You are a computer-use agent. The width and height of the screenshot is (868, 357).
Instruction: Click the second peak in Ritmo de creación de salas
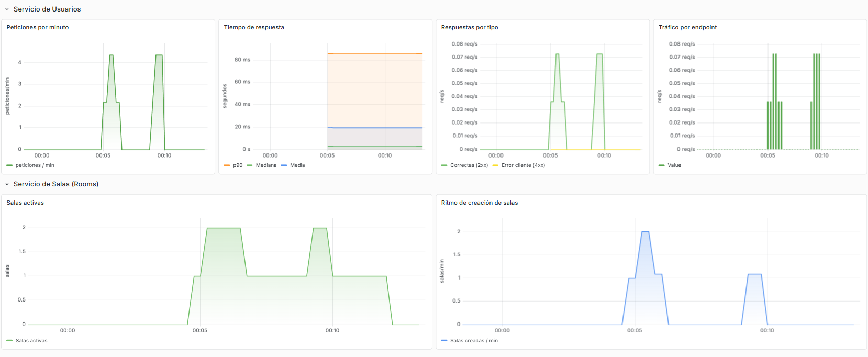point(754,274)
